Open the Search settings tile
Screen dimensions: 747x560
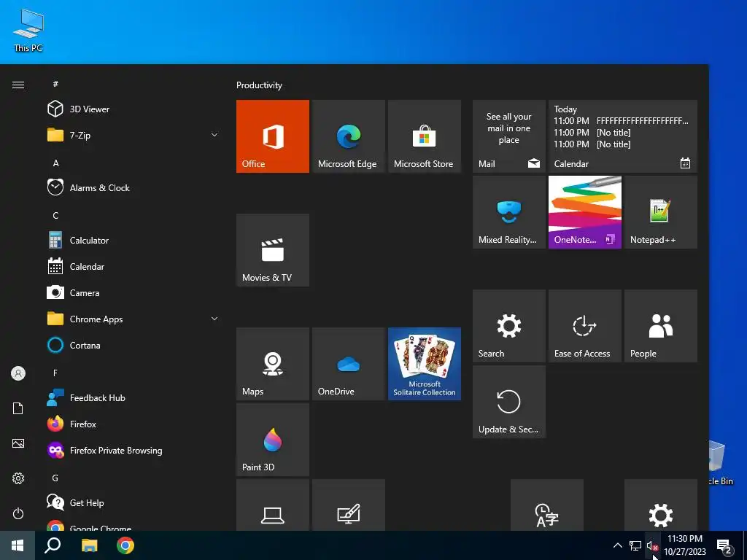(x=508, y=326)
